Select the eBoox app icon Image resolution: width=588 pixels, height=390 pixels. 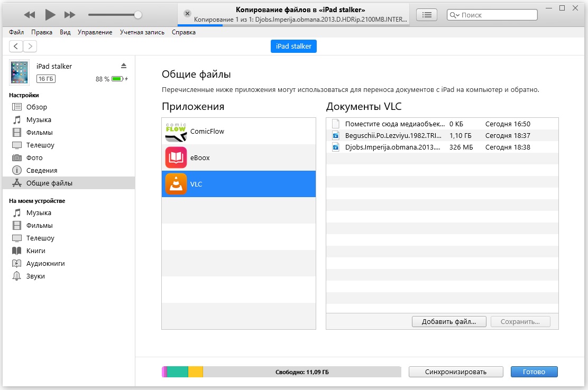click(176, 157)
